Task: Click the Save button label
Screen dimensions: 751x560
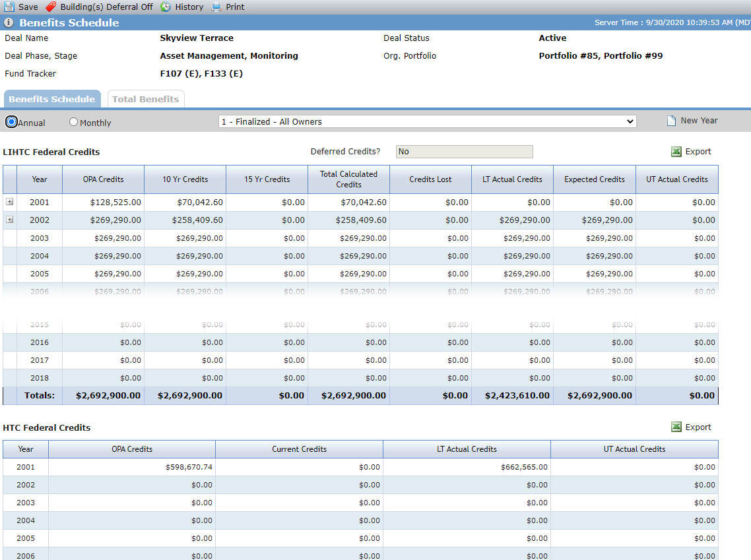Action: tap(28, 7)
